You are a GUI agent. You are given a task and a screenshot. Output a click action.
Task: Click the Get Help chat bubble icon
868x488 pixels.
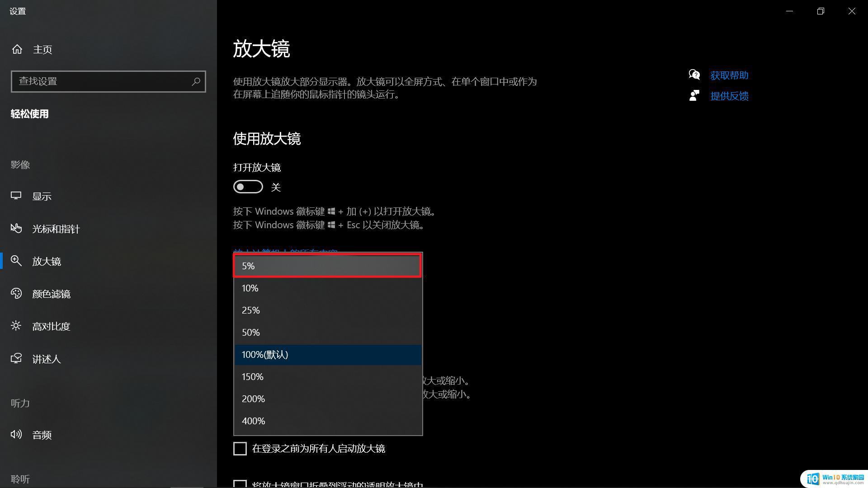[x=694, y=75]
